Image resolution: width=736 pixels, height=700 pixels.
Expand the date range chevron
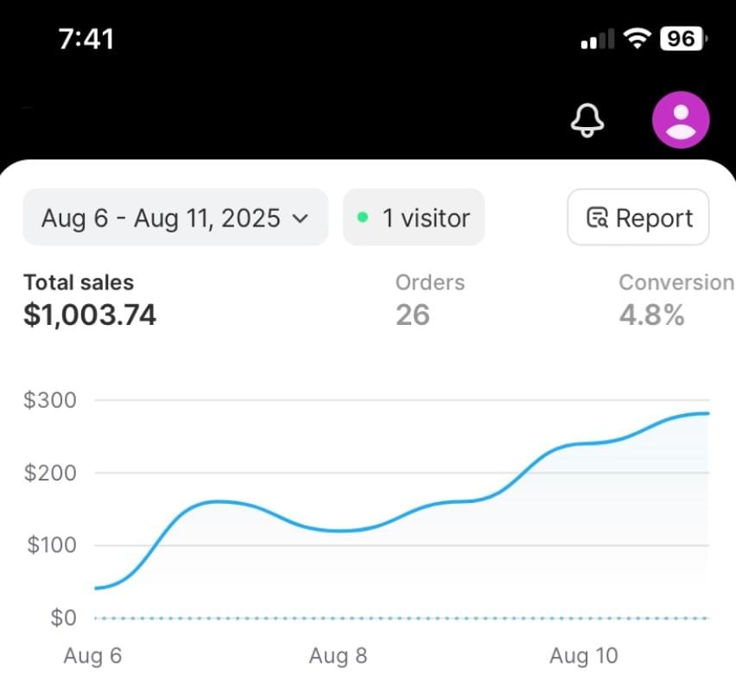point(300,219)
